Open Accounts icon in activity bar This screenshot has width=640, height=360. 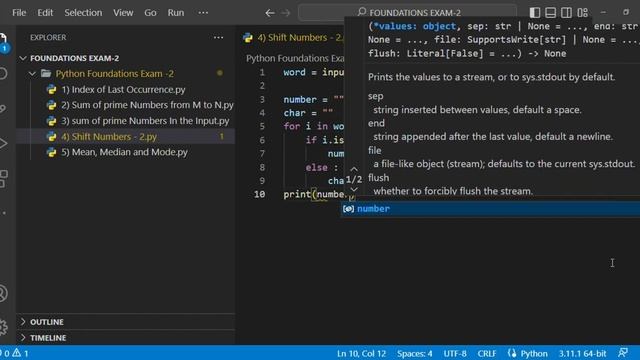(x=3, y=293)
